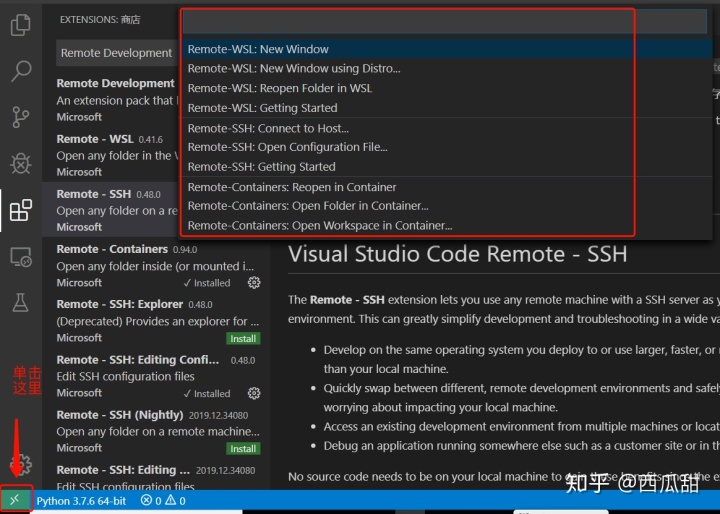
Task: Choose Remote-WSL: Getting Started
Action: click(x=447, y=108)
